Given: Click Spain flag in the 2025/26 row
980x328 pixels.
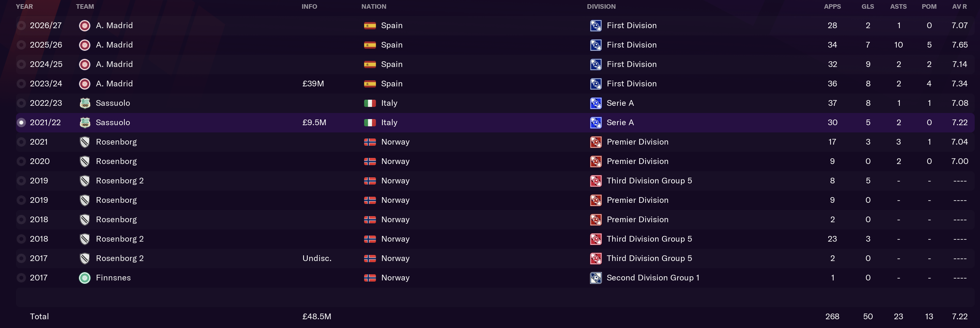Looking at the screenshot, I should point(370,45).
